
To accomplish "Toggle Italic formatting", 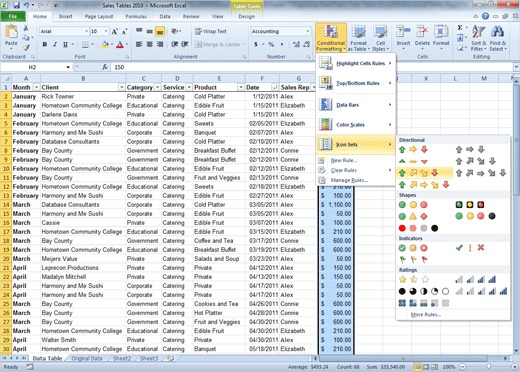I will (55, 44).
